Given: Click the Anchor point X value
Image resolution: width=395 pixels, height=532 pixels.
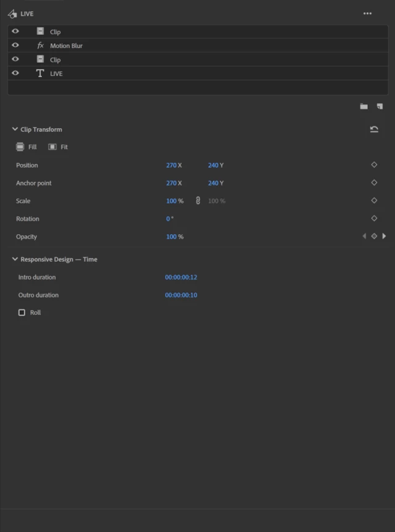Looking at the screenshot, I should coord(171,183).
